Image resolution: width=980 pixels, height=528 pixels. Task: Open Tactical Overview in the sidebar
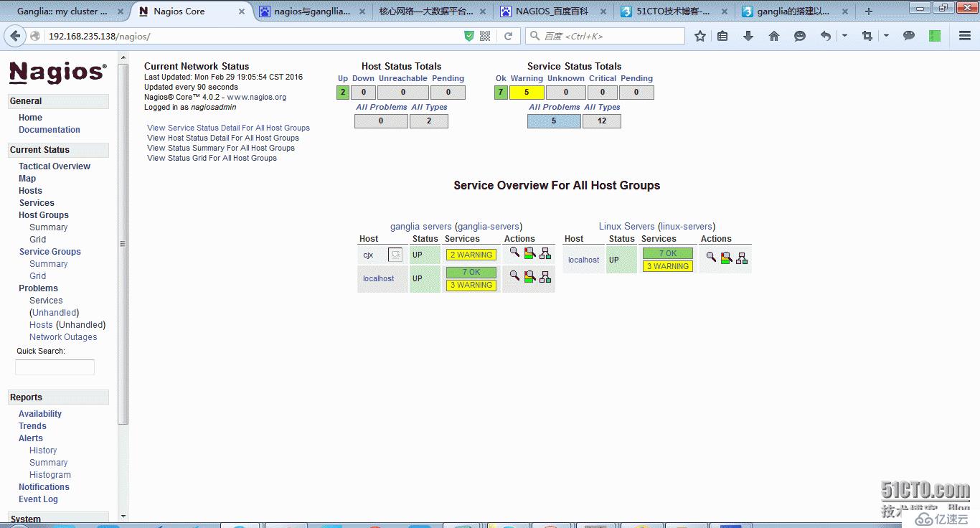coord(55,166)
